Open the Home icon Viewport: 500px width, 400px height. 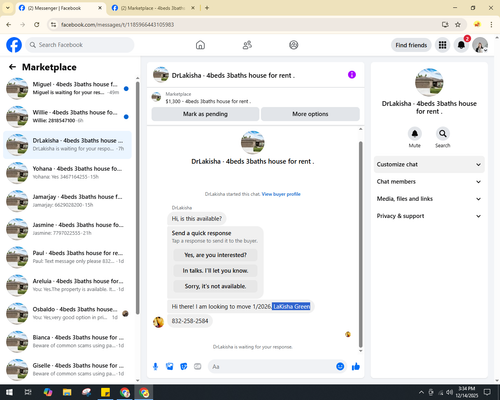(200, 45)
